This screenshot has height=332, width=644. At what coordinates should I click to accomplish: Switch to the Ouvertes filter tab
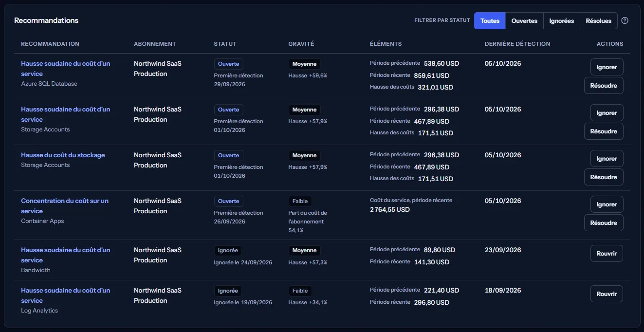click(x=524, y=21)
